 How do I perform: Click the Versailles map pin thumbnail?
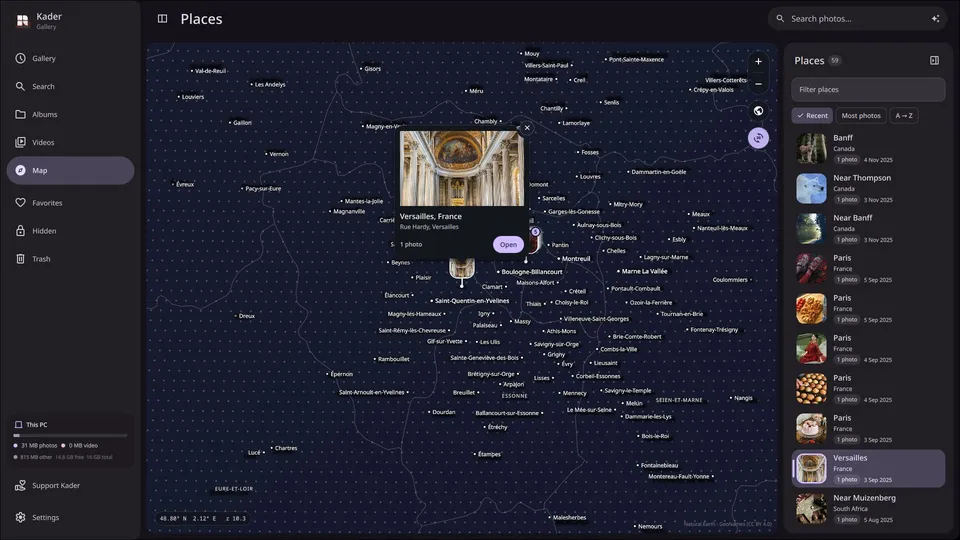click(x=462, y=269)
